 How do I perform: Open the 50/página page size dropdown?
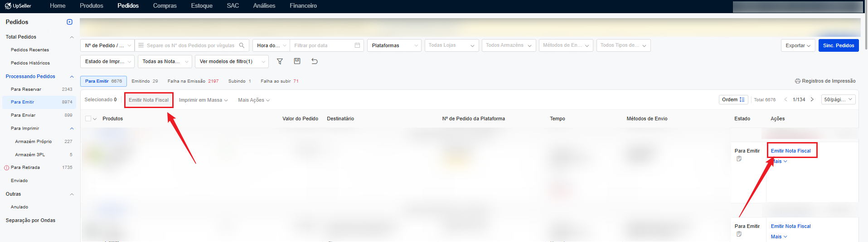(838, 99)
